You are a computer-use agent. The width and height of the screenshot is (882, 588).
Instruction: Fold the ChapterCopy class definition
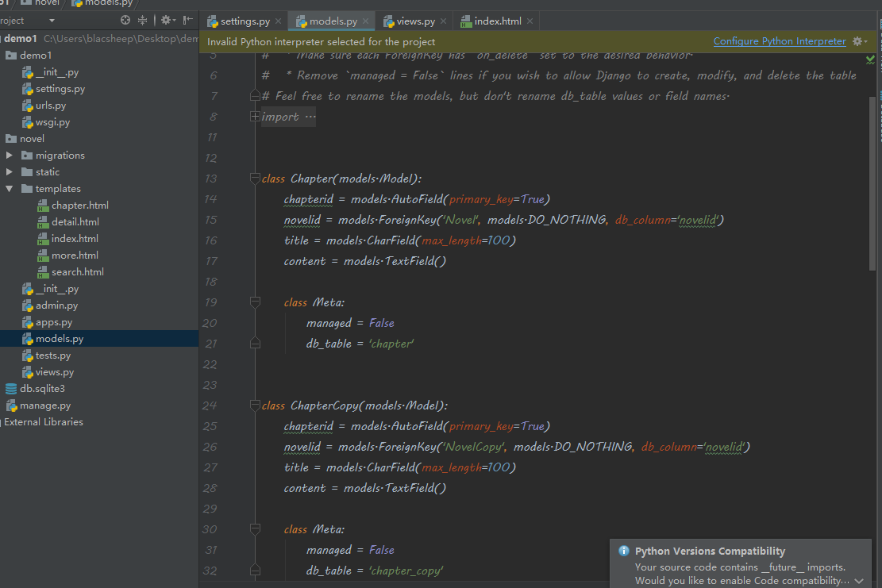(x=255, y=405)
